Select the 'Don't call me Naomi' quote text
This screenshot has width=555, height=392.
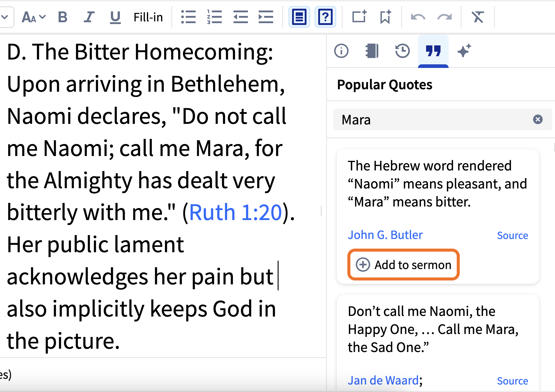point(433,329)
